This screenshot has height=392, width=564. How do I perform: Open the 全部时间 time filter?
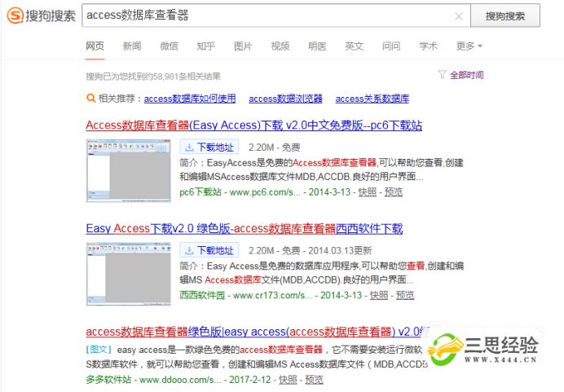tap(467, 75)
